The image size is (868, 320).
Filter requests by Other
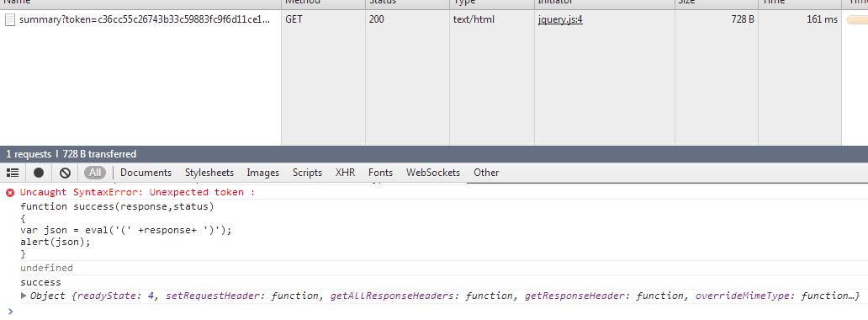(486, 173)
